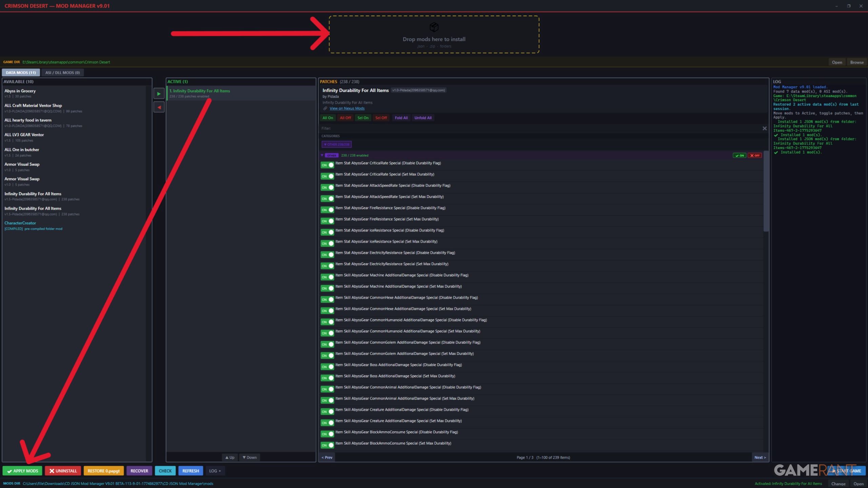Click the red OFF button for Other category

click(755, 155)
